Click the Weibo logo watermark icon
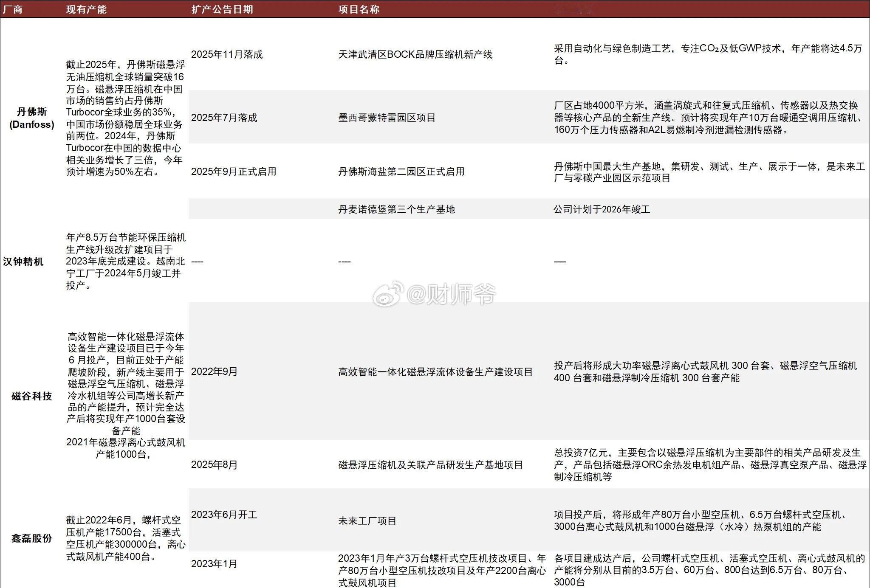Screen dimensions: 870x588 pyautogui.click(x=387, y=293)
